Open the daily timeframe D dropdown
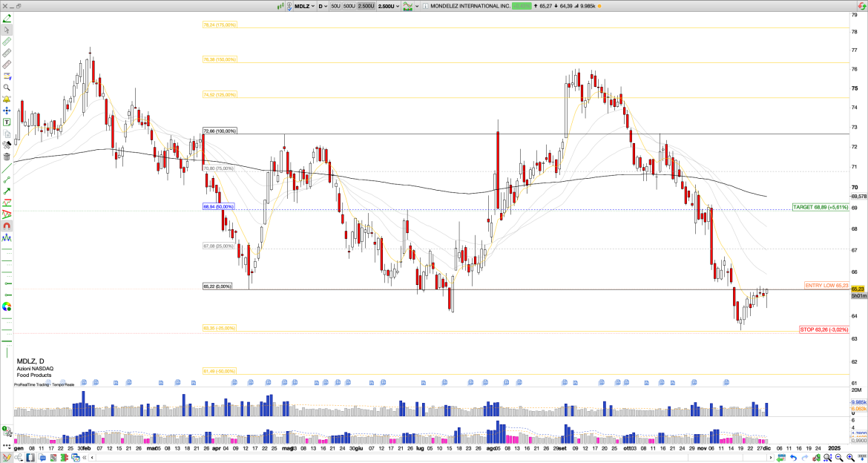 click(323, 6)
